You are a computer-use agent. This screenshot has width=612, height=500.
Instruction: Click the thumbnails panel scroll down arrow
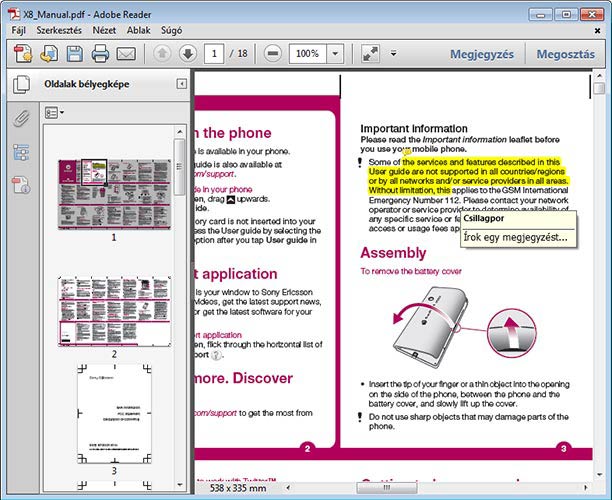(x=180, y=484)
